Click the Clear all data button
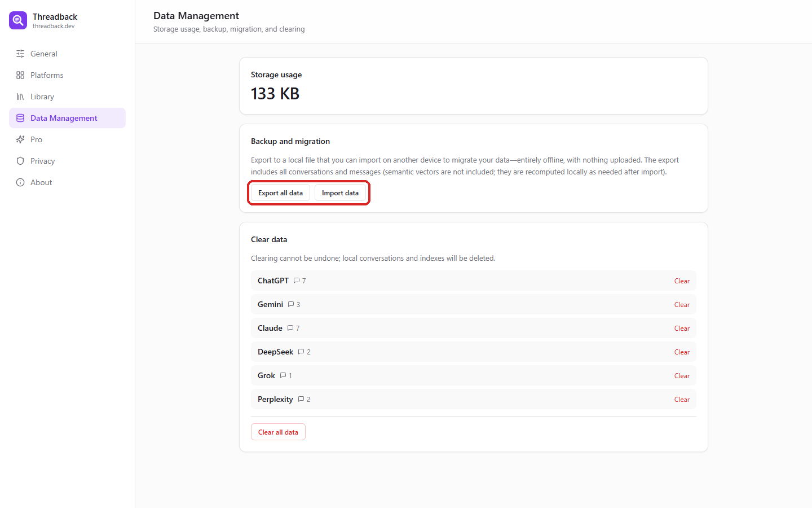 278,432
